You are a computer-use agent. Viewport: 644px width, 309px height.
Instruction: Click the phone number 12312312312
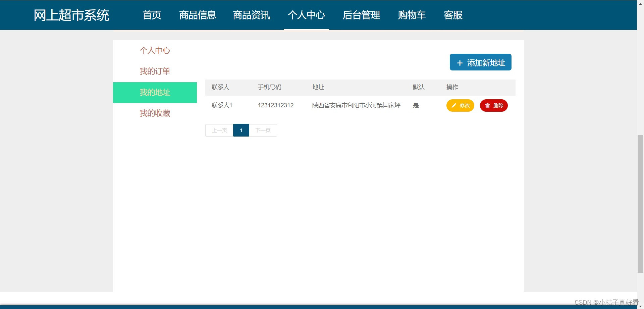click(x=276, y=105)
